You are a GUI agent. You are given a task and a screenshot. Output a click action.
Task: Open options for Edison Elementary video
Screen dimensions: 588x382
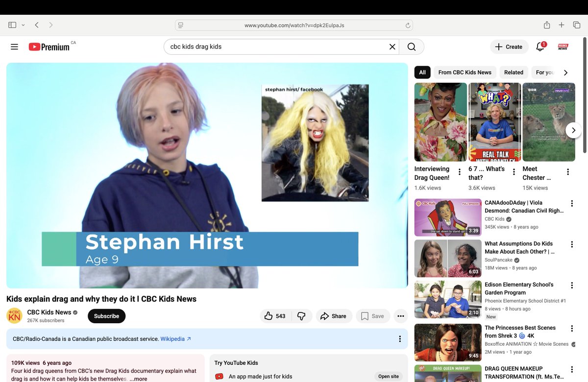pos(572,286)
